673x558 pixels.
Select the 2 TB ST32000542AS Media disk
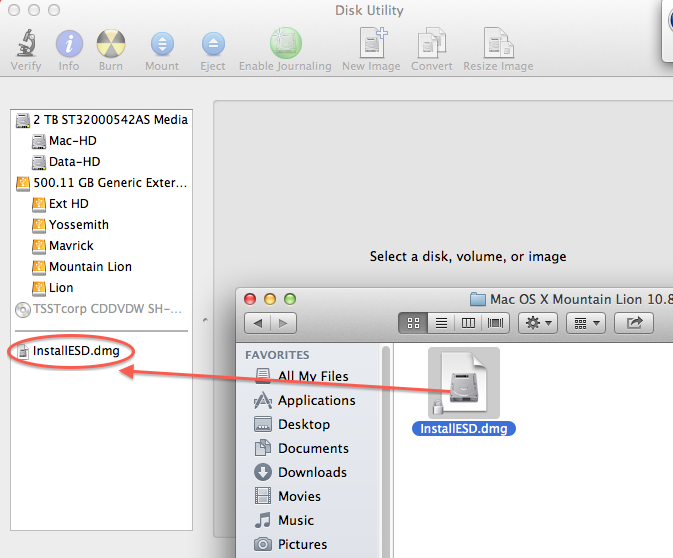click(102, 120)
